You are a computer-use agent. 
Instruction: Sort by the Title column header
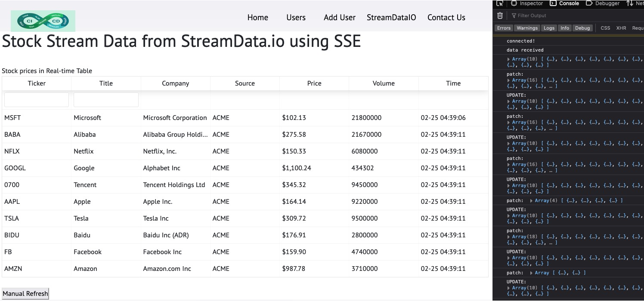(106, 83)
